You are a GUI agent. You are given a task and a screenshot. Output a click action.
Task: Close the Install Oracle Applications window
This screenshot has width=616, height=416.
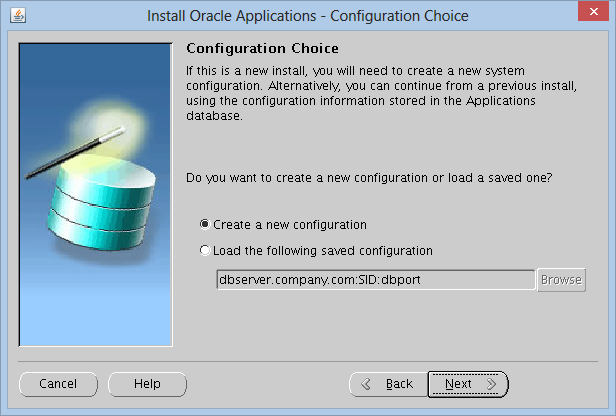tap(594, 11)
